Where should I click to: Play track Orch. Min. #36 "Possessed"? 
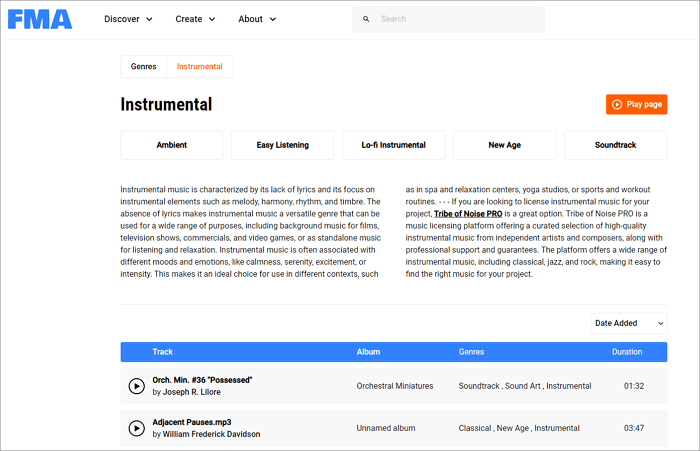pyautogui.click(x=137, y=386)
